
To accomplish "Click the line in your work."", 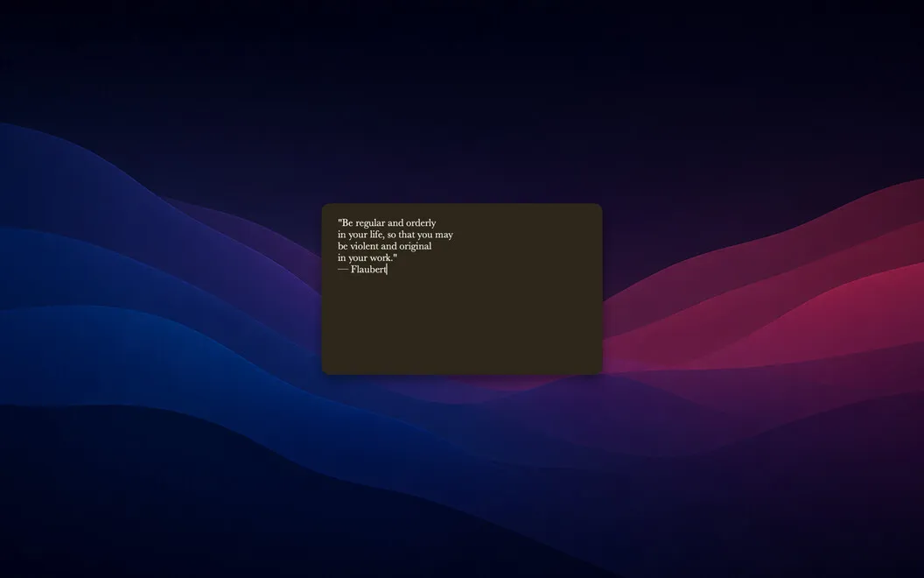I will click(x=367, y=257).
